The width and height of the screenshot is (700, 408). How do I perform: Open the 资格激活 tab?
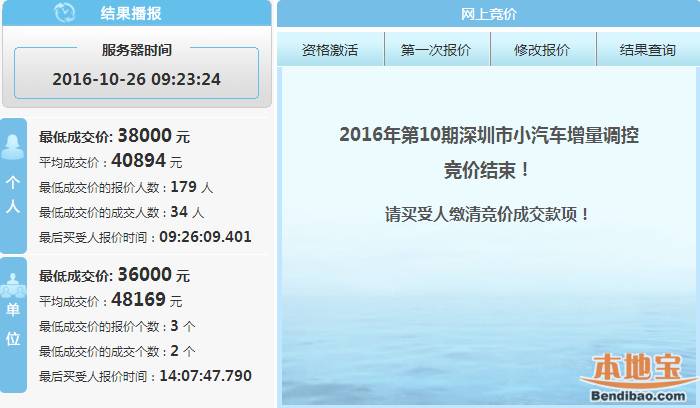pos(329,49)
